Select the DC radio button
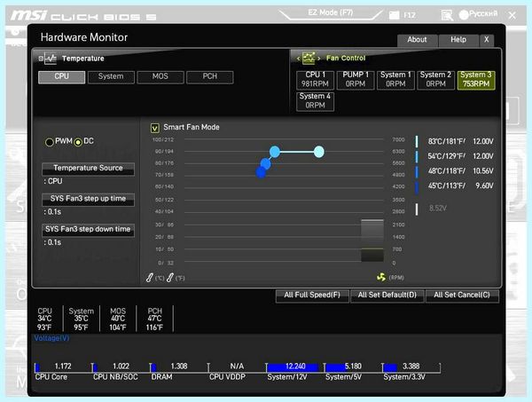This screenshot has width=532, height=402. pos(78,142)
